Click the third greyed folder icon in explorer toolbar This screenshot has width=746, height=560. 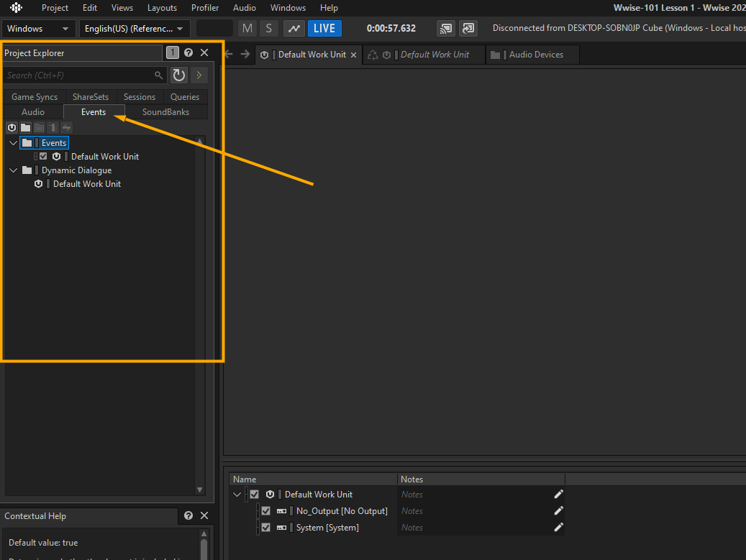pos(40,127)
